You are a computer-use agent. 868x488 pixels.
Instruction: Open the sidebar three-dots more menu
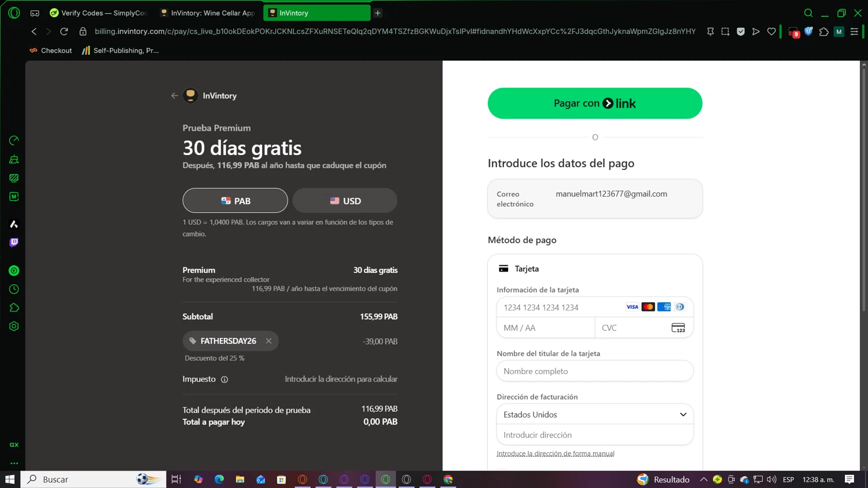(14, 463)
